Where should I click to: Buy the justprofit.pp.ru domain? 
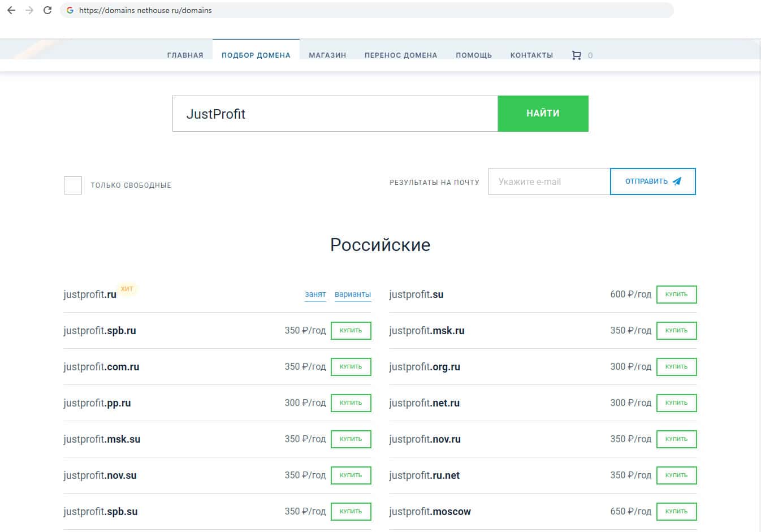[351, 403]
